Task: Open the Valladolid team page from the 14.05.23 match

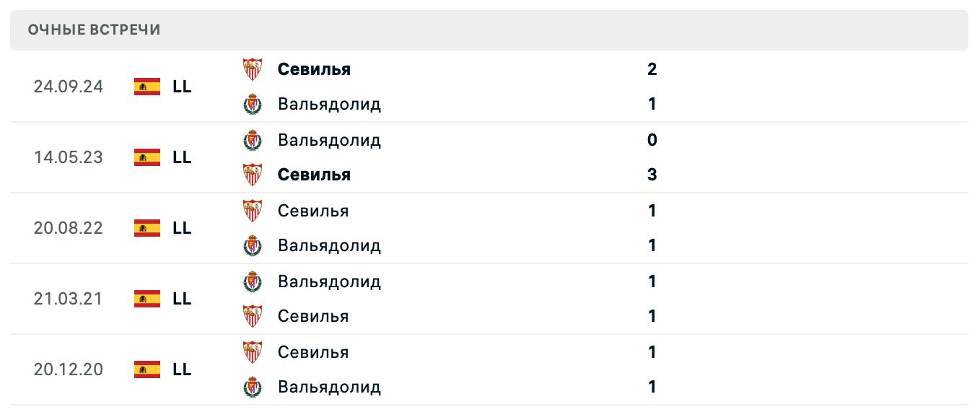Action: (x=329, y=139)
